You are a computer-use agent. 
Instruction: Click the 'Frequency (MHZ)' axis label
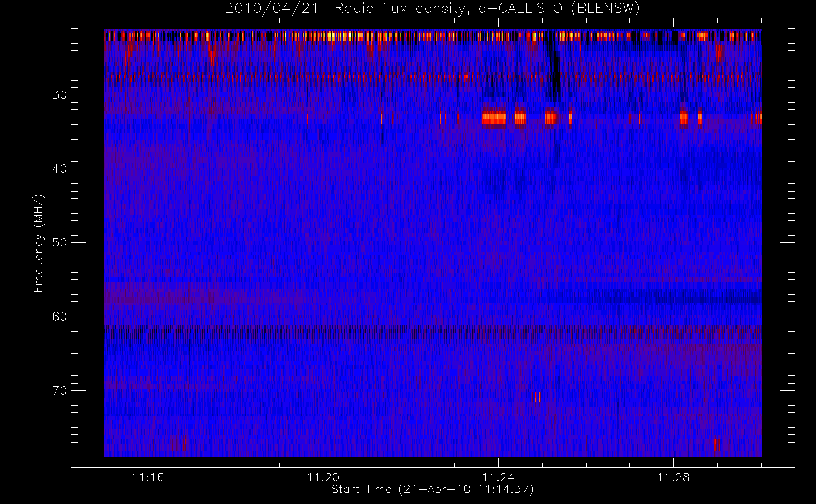(39, 243)
